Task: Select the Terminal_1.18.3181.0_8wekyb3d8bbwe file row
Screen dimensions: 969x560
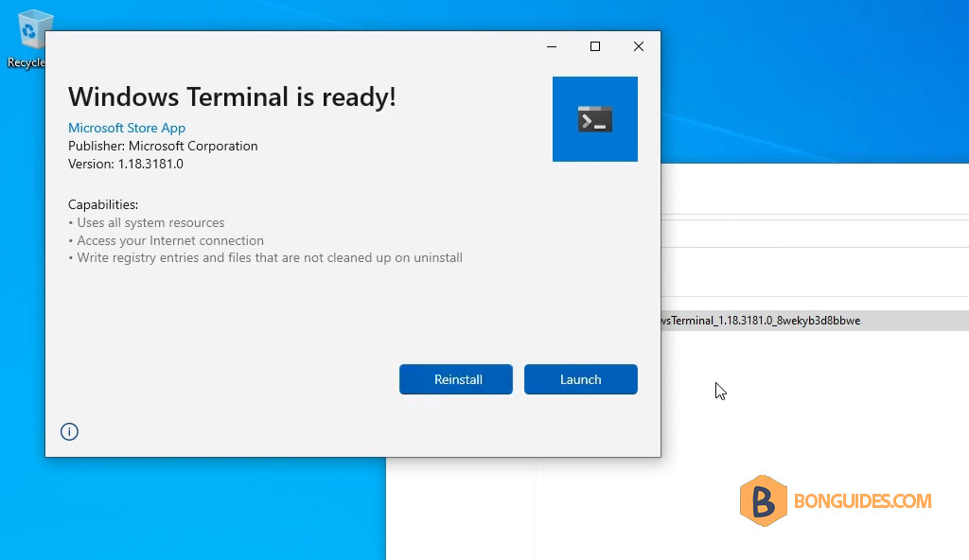Action: pos(815,320)
